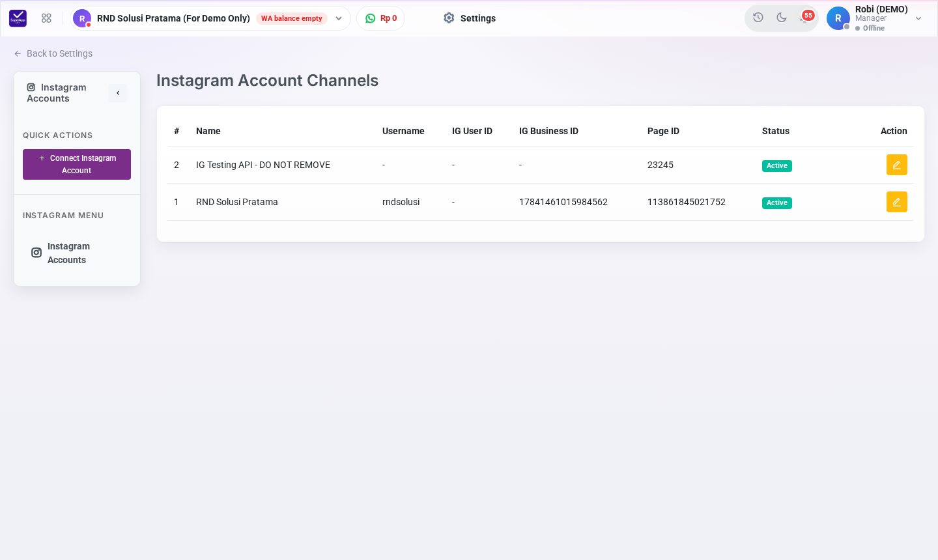Click the IG Business ID column header

point(548,131)
